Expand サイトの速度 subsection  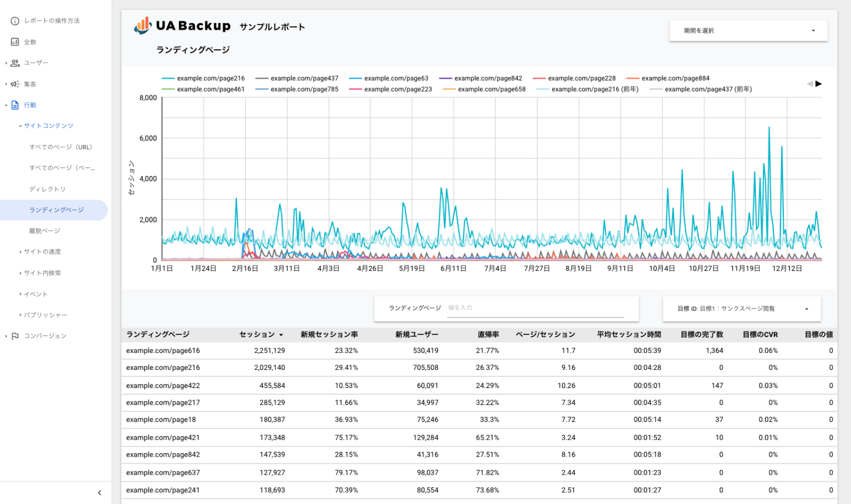[20, 252]
